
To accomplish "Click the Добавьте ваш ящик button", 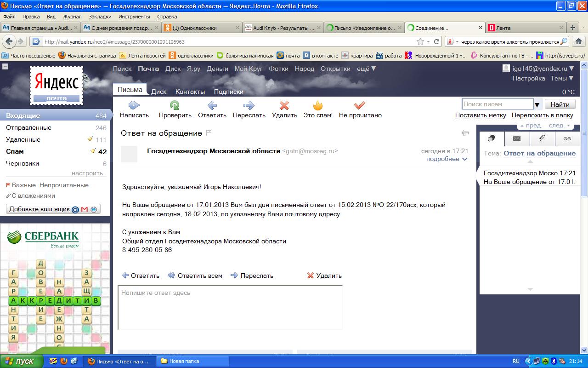I will 53,209.
